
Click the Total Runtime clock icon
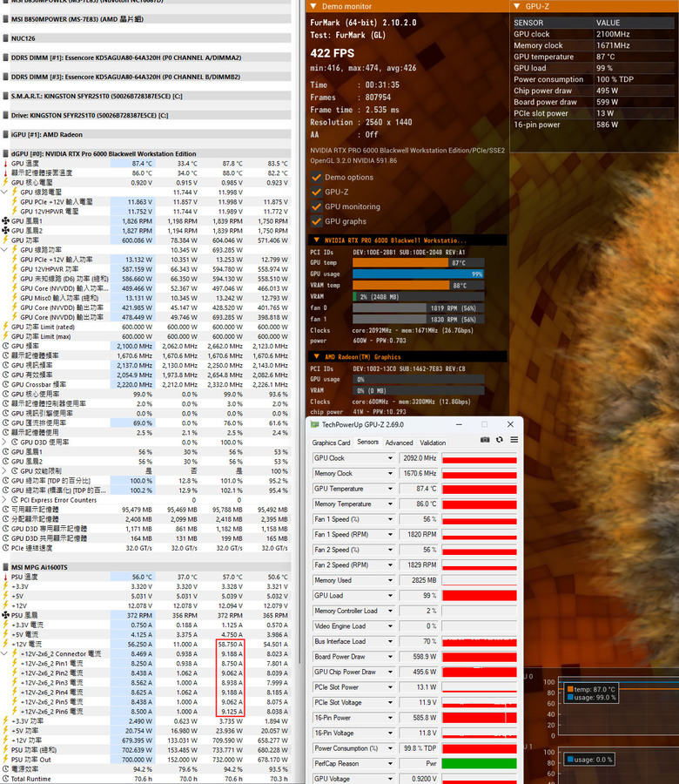[5, 779]
